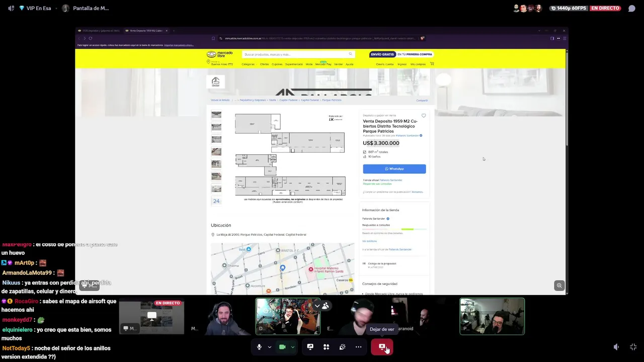Click the speaker icon in top-left header
644x362 pixels.
(x=11, y=8)
